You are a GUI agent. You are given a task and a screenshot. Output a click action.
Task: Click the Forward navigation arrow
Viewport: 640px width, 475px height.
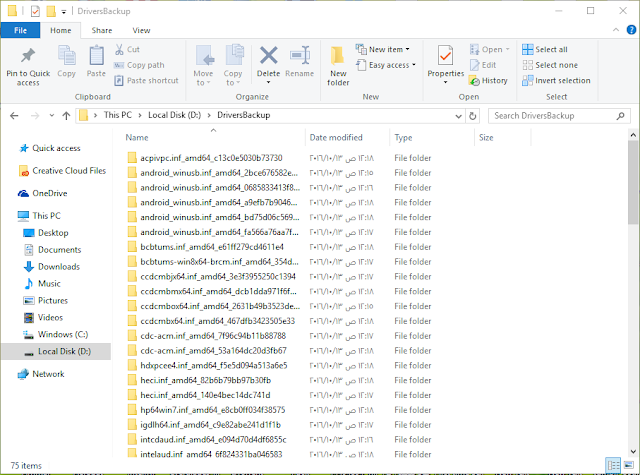tap(35, 115)
